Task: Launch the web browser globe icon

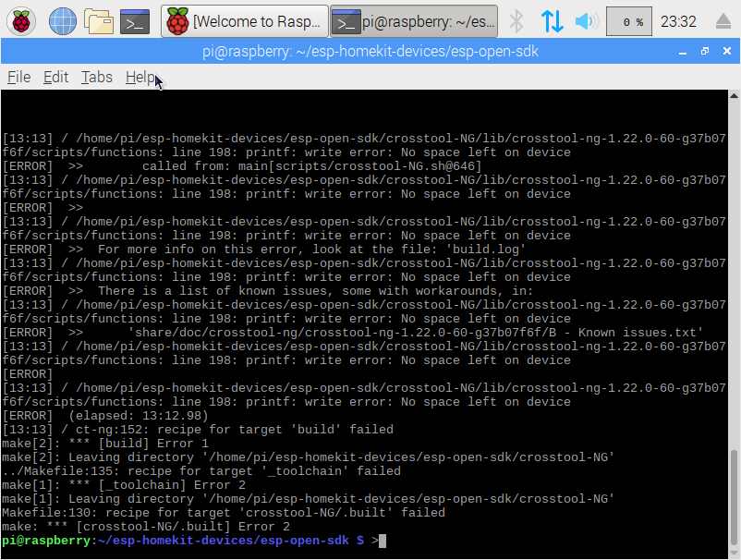Action: tap(63, 20)
